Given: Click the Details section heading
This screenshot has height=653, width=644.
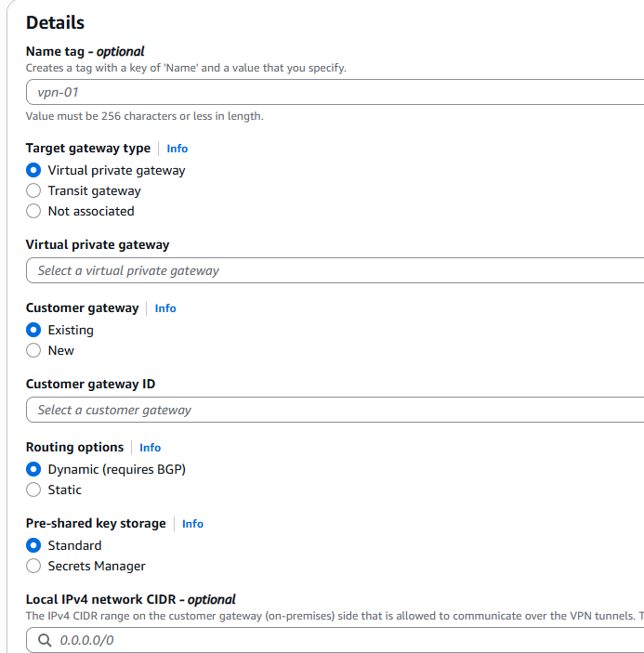Looking at the screenshot, I should (55, 22).
